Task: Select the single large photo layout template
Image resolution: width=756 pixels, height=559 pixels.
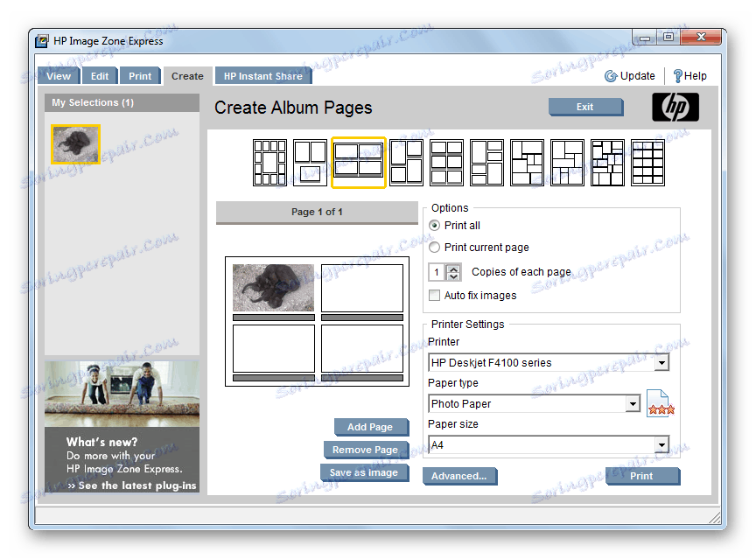Action: 311,163
